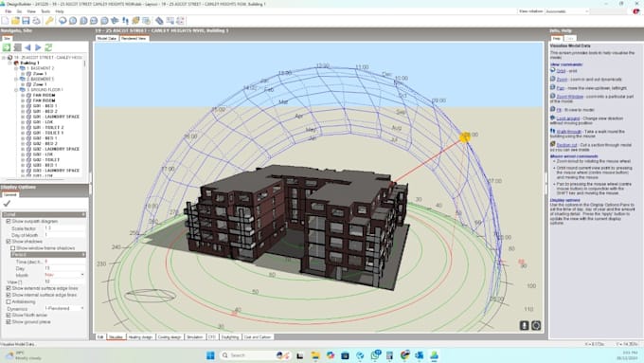Image resolution: width=644 pixels, height=363 pixels.
Task: Toggle Show internal surface edge lines
Action: click(x=9, y=295)
